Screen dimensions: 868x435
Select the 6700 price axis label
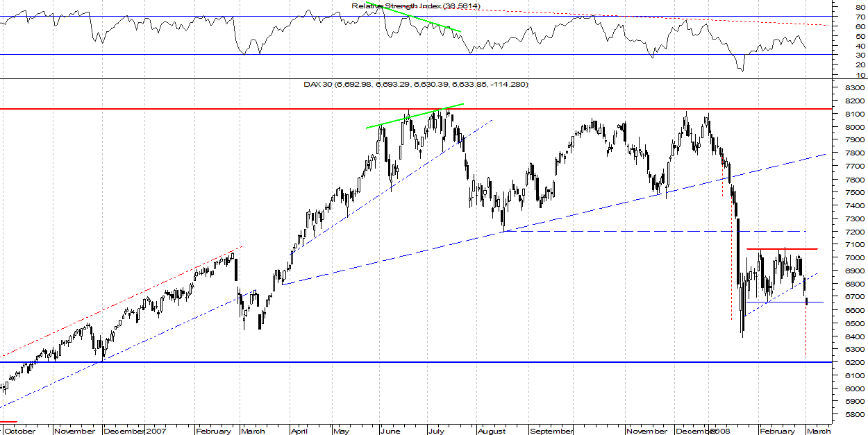(856, 297)
